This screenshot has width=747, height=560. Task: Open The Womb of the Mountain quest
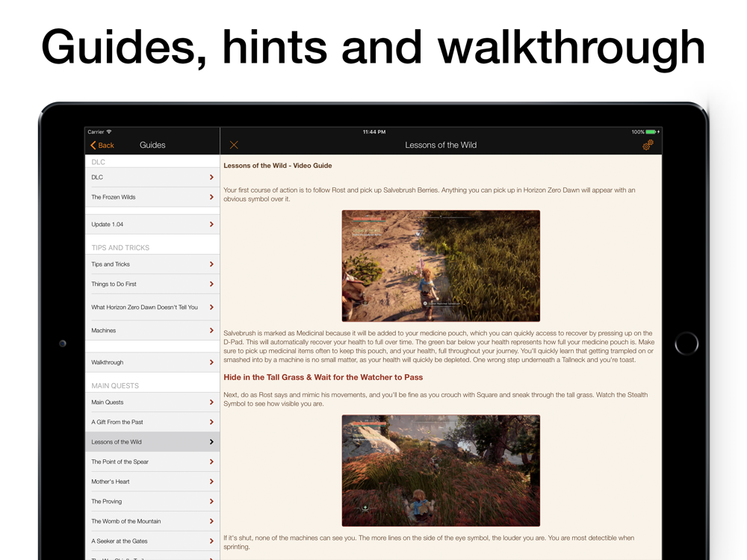(x=152, y=521)
